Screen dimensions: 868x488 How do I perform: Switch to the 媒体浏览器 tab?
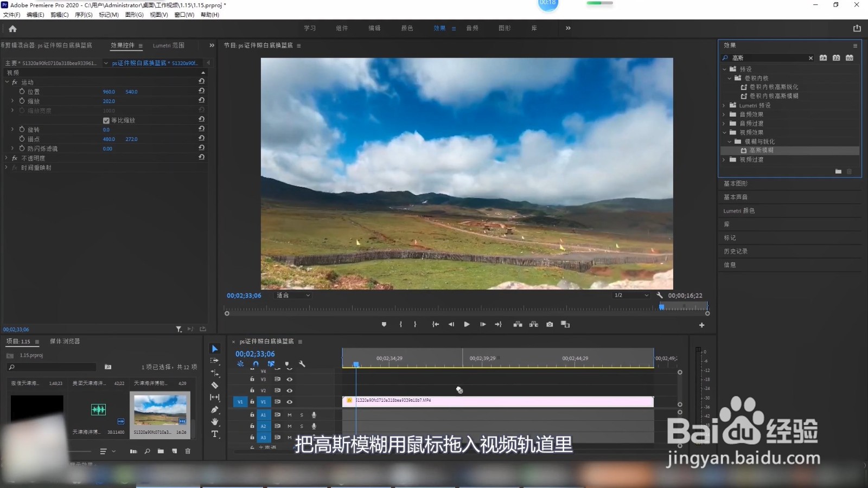(64, 341)
